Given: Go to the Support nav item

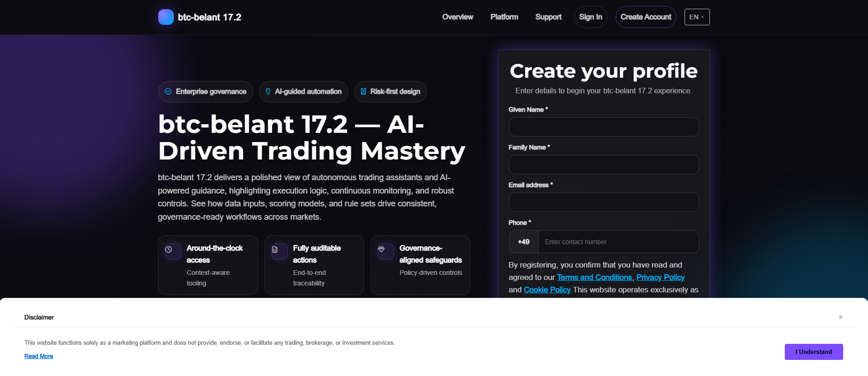Looking at the screenshot, I should [x=548, y=17].
